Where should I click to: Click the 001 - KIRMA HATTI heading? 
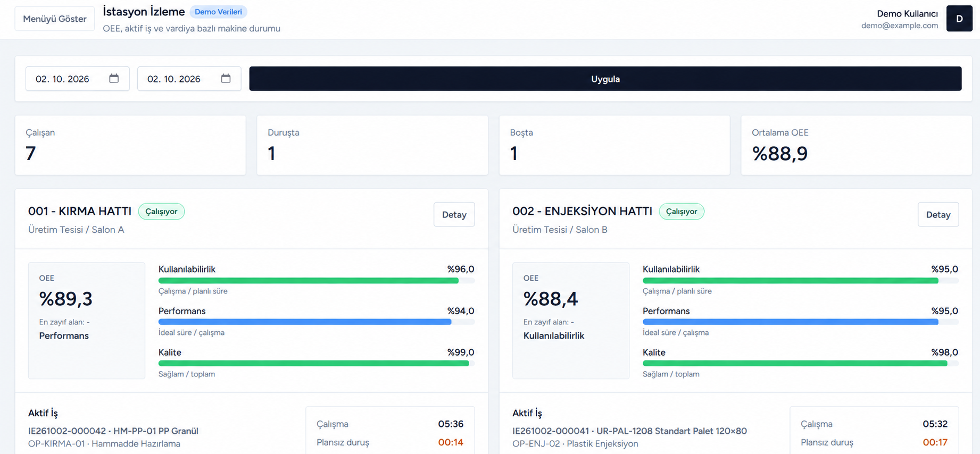pyautogui.click(x=80, y=211)
